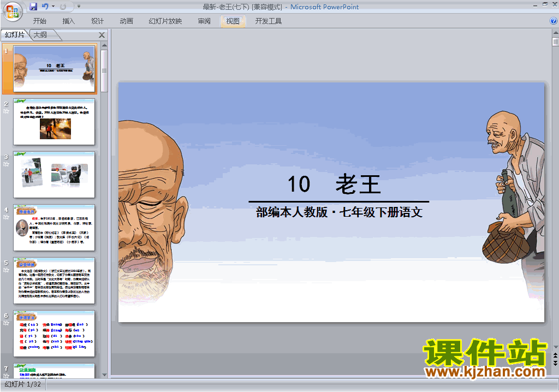The width and height of the screenshot is (559, 392).
Task: Click Next Slide double-arrow button
Action: pyautogui.click(x=555, y=363)
